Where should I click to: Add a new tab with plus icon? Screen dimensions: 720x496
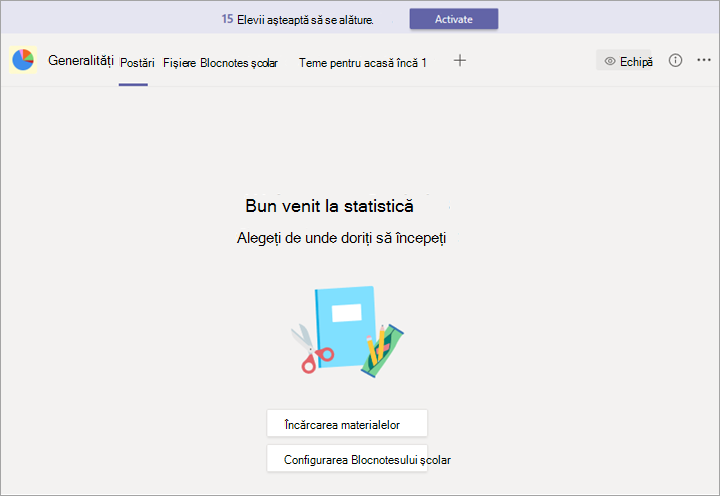(x=460, y=60)
